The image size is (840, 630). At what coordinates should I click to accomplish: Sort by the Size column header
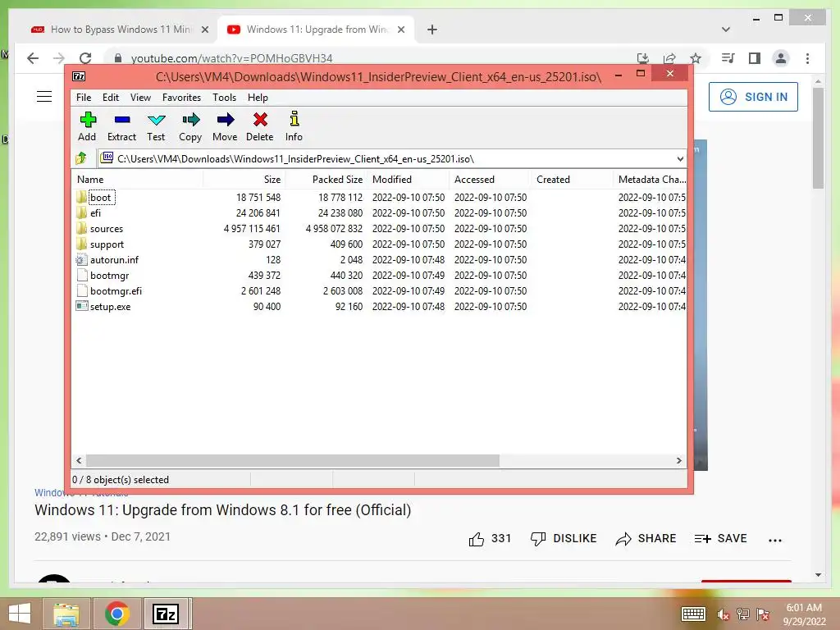244,180
